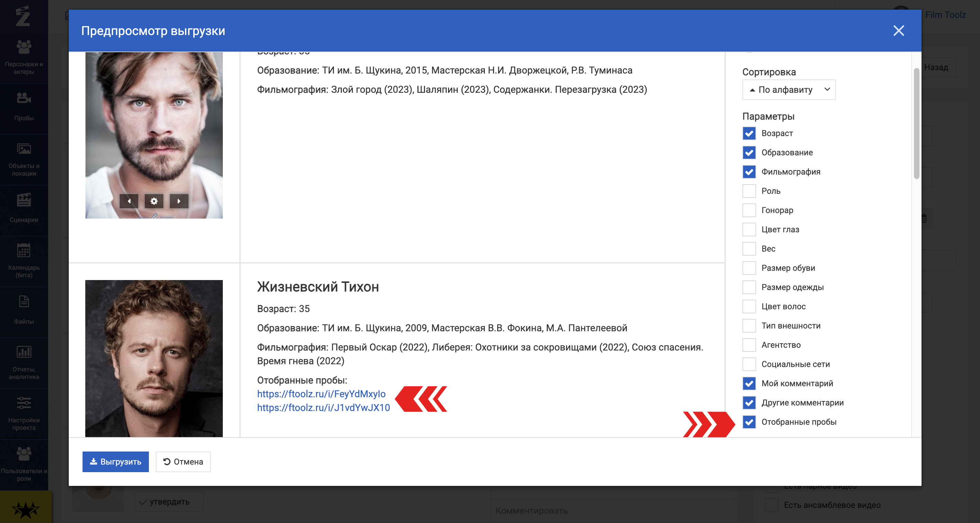Screen dimensions: 980x523
Task: Enable the Социальные сети checkbox
Action: (x=749, y=364)
